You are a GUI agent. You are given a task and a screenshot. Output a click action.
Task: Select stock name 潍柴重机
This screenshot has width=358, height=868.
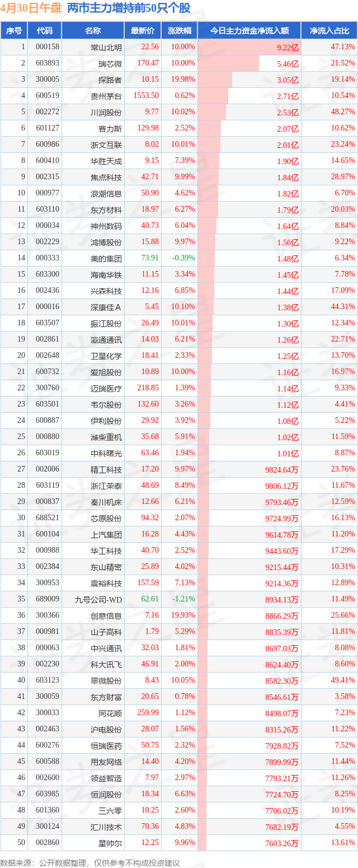[106, 437]
